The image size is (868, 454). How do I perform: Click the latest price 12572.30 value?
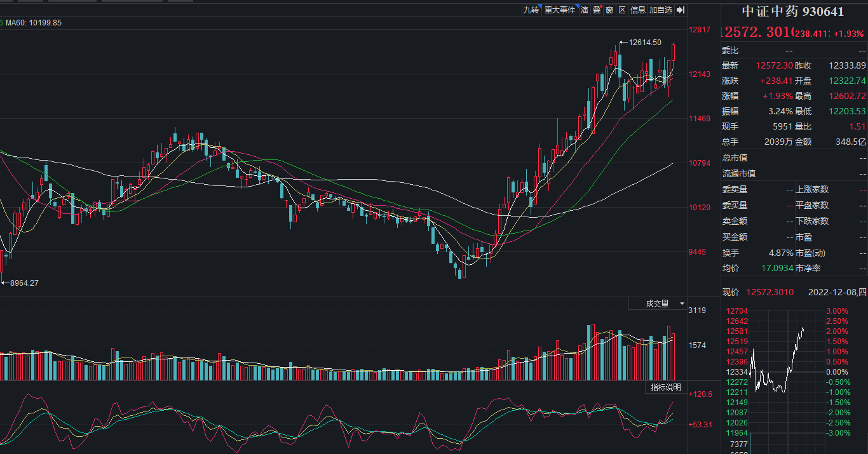(x=774, y=65)
